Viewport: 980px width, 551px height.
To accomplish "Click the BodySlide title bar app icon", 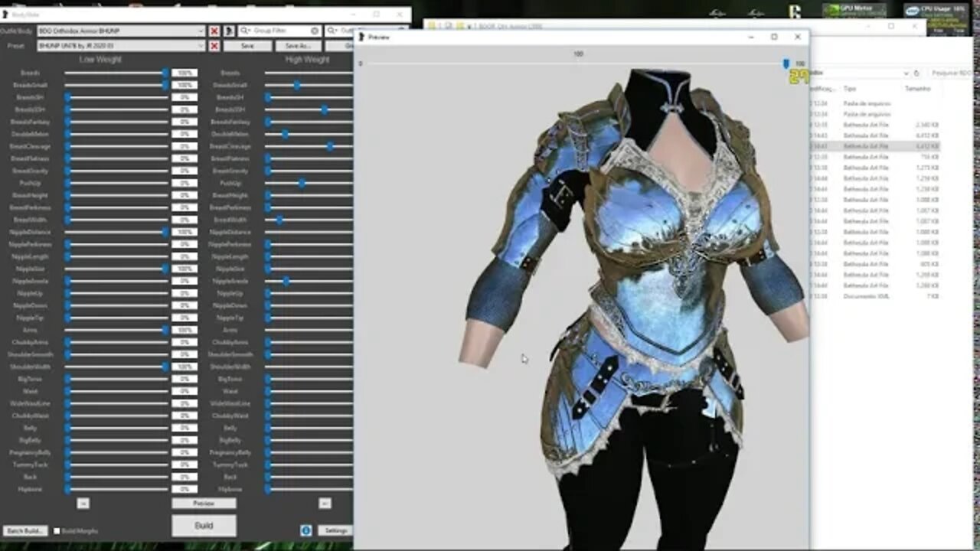I will [x=5, y=14].
